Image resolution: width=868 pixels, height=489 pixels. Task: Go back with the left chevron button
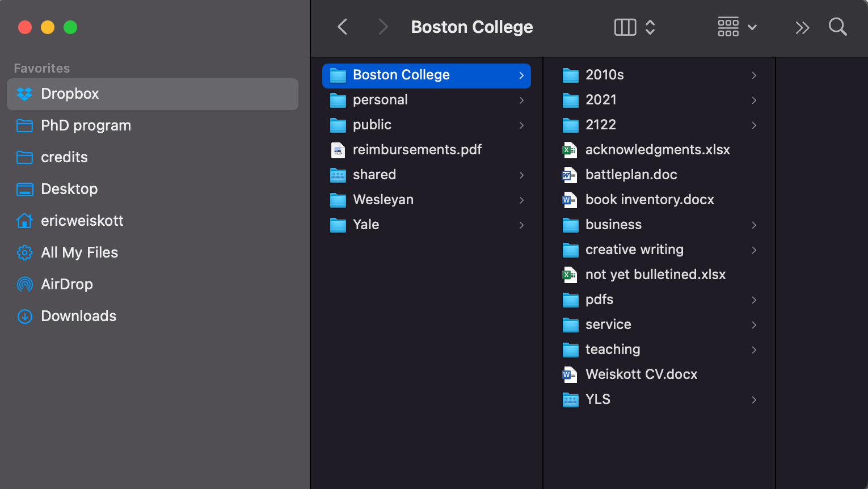click(x=342, y=27)
